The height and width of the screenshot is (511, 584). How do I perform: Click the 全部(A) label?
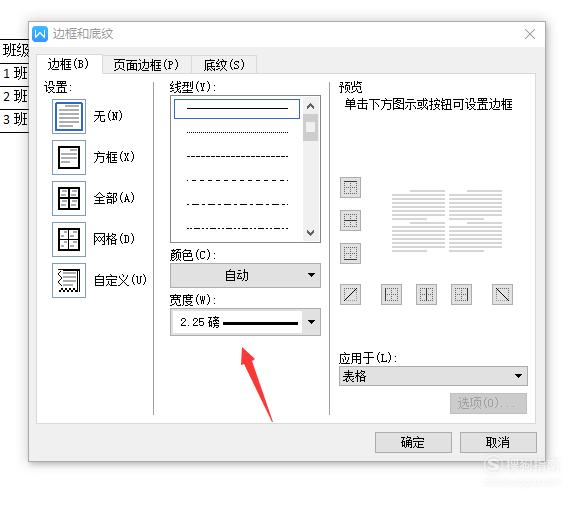[x=114, y=198]
